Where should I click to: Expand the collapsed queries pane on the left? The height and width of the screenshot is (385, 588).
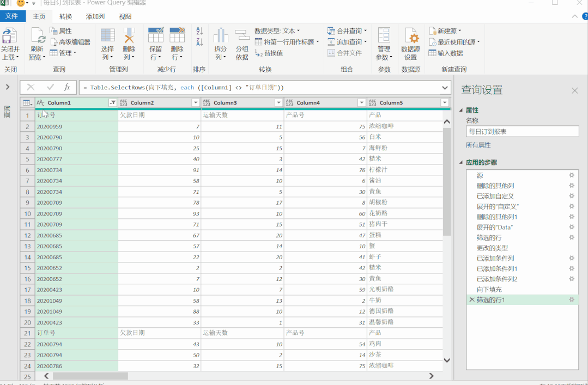click(x=8, y=87)
